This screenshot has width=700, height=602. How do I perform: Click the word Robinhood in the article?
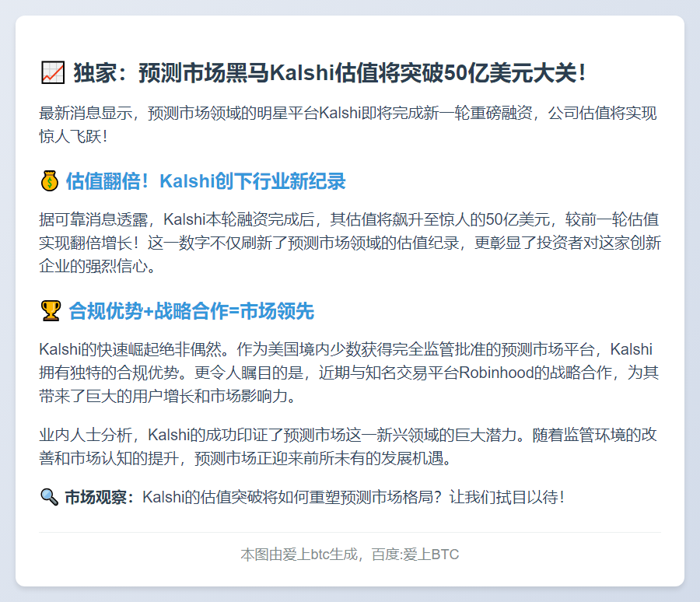coord(496,373)
